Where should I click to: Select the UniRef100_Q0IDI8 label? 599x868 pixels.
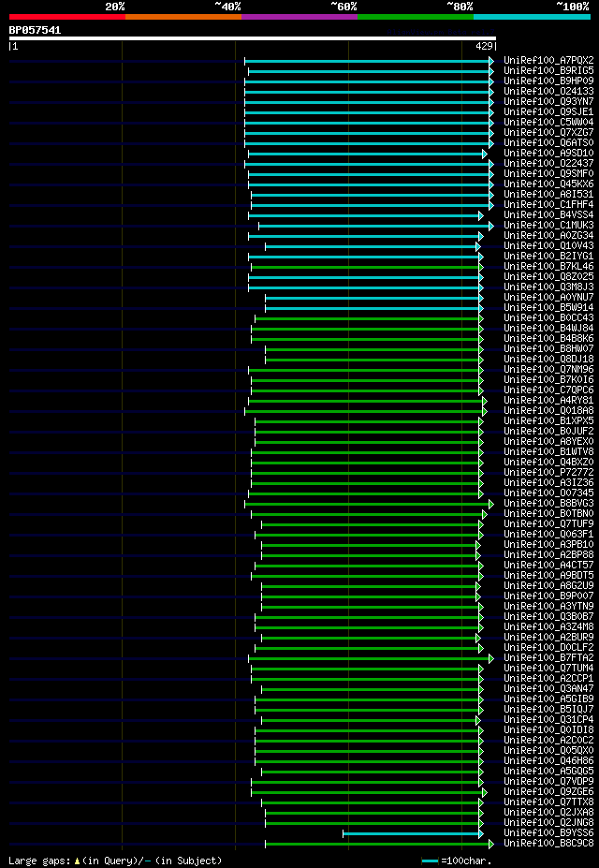(548, 731)
